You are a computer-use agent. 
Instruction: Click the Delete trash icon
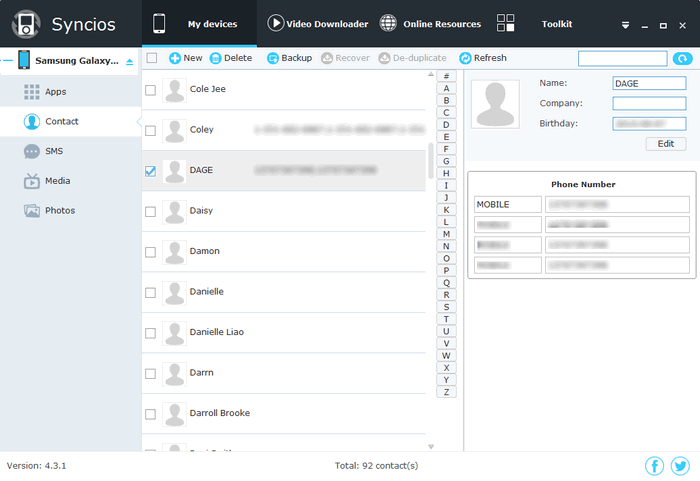click(x=216, y=58)
